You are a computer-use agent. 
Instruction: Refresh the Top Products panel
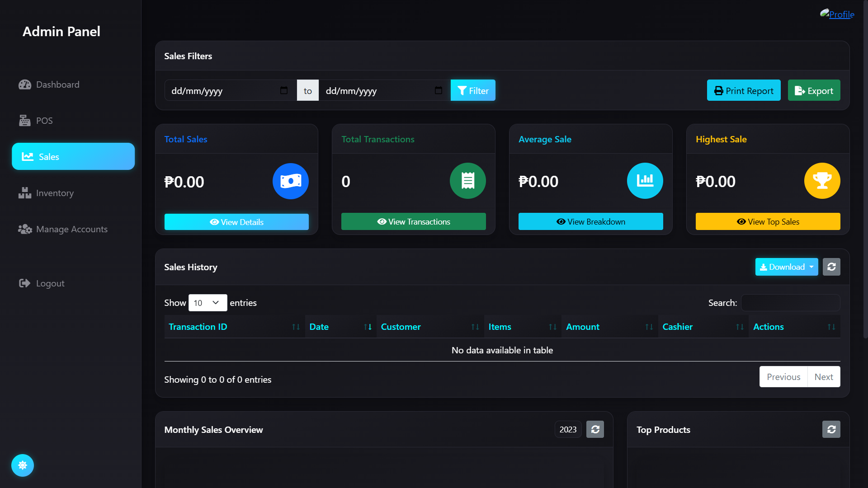point(831,429)
